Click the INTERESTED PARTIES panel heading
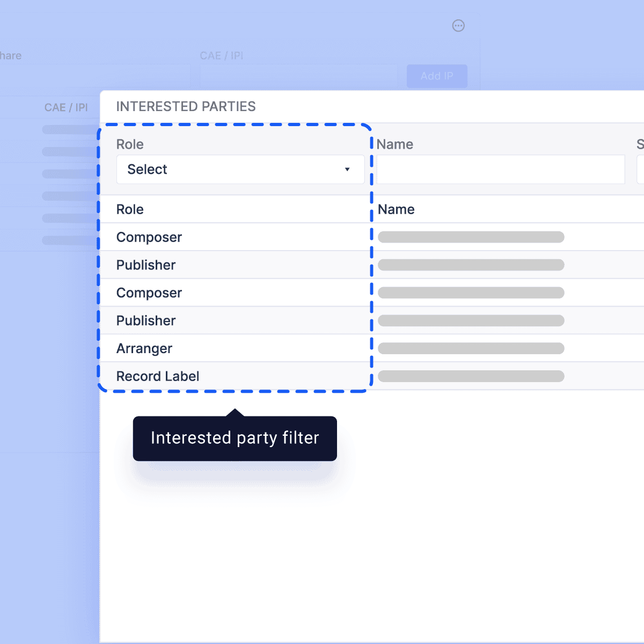Screen dimensions: 644x644 point(186,107)
